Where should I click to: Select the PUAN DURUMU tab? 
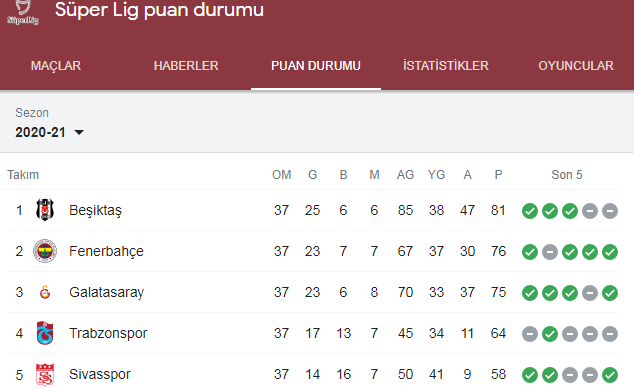point(316,65)
